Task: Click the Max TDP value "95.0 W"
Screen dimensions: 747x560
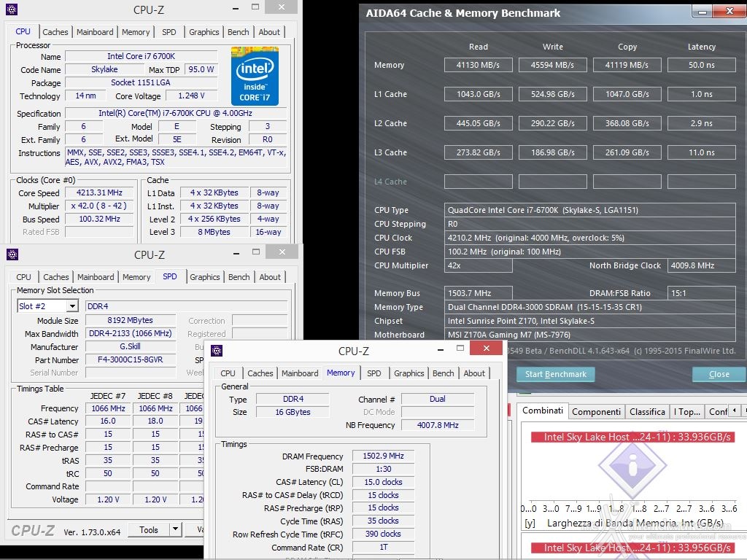Action: point(201,69)
